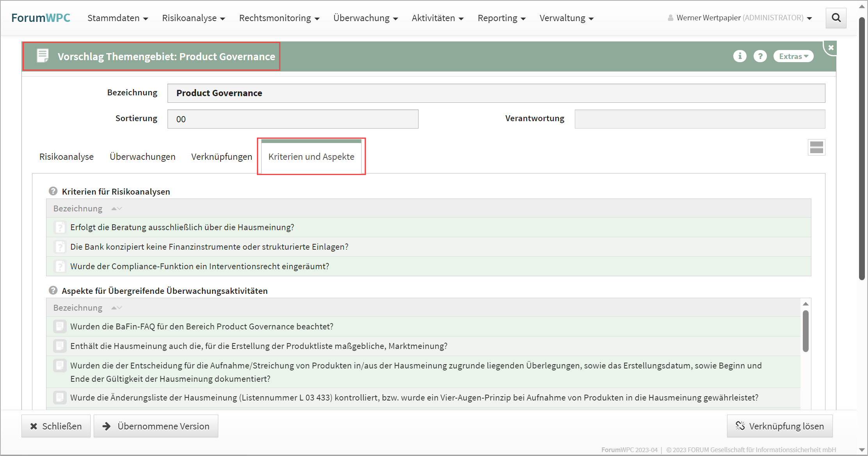Click the Verknüpfung lösen button
Screen dimensions: 868x456
780,426
